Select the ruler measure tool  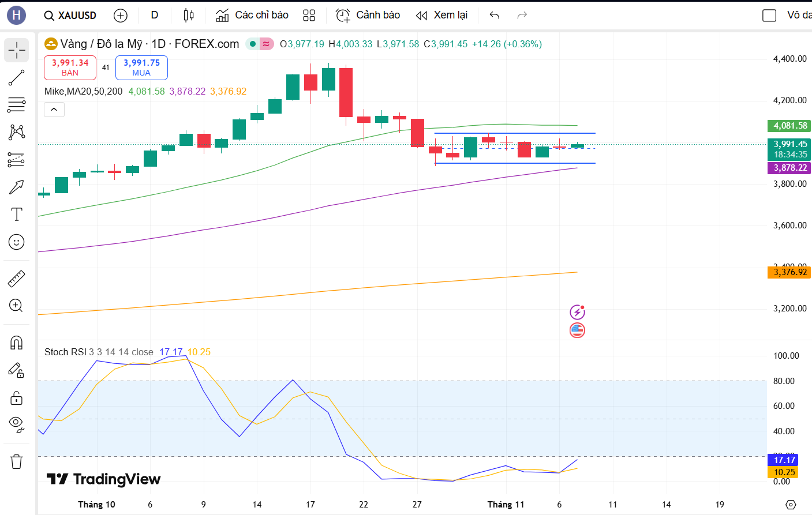pyautogui.click(x=17, y=279)
